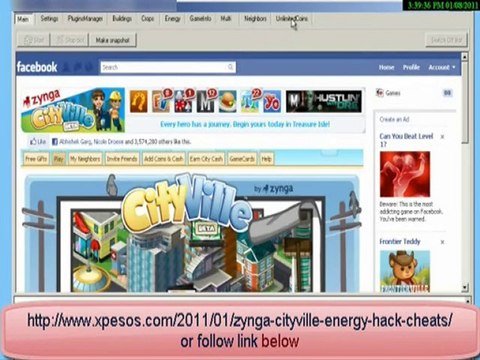Click the Frontier Teddy bear image
Image resolution: width=480 pixels, height=360 pixels.
pos(405,271)
